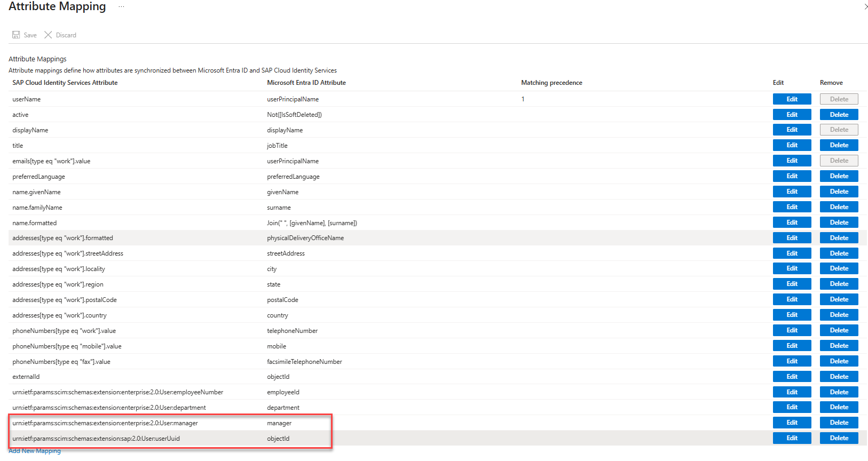Delete the facsimileTelephoneNumber mapping
This screenshot has height=461, width=868.
coord(839,361)
